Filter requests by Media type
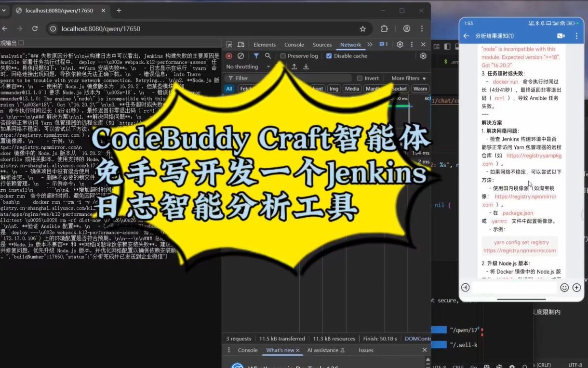This screenshot has height=368, width=588. (x=352, y=89)
